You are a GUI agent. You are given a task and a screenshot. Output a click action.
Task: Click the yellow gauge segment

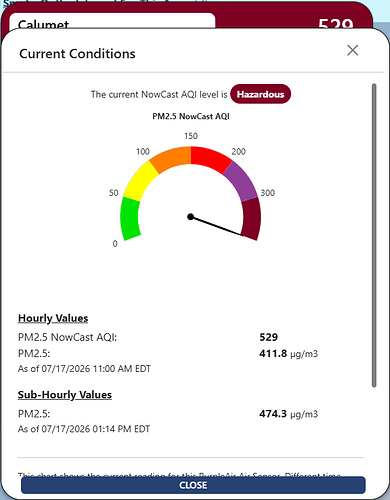(140, 181)
